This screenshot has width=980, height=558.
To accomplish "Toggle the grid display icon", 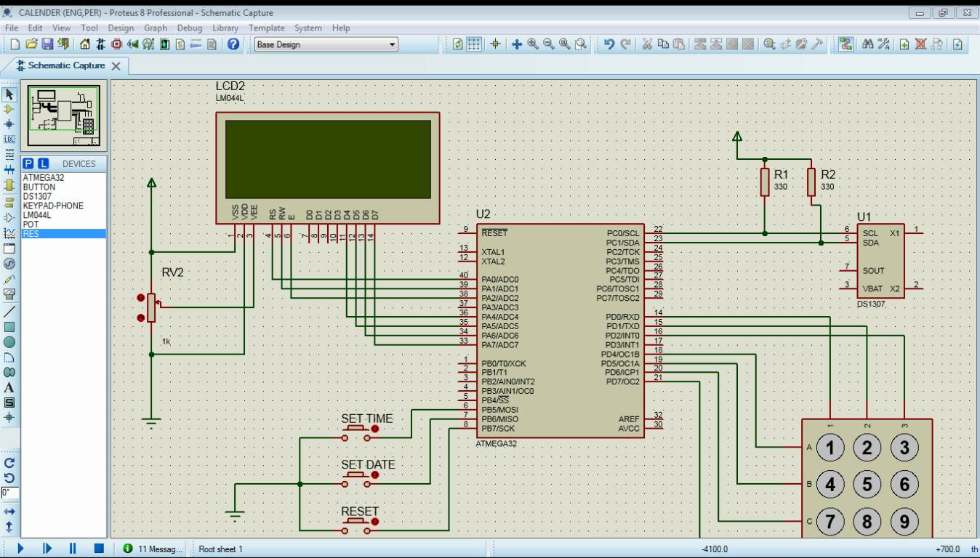I will point(473,44).
